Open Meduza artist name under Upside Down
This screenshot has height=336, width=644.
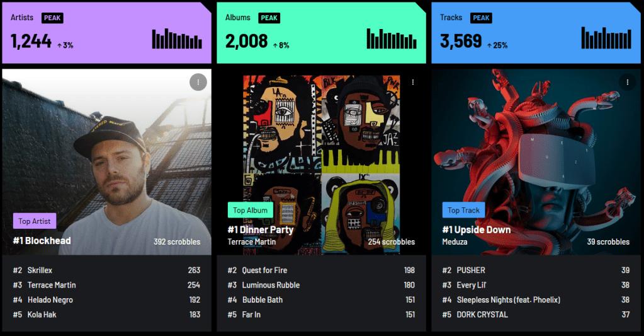[455, 242]
